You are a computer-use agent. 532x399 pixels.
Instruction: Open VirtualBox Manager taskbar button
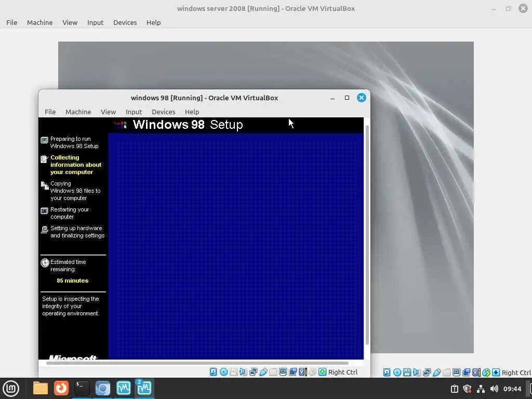(x=123, y=388)
